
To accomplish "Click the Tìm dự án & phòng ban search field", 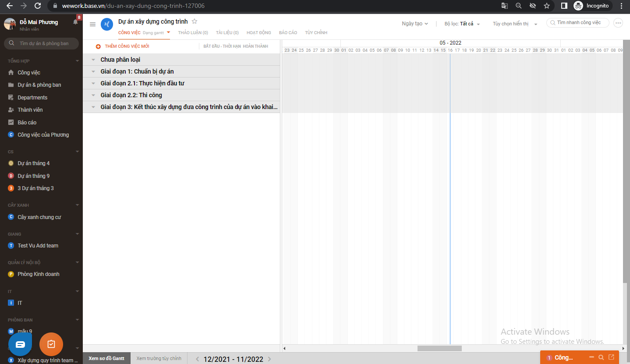I will pyautogui.click(x=42, y=43).
